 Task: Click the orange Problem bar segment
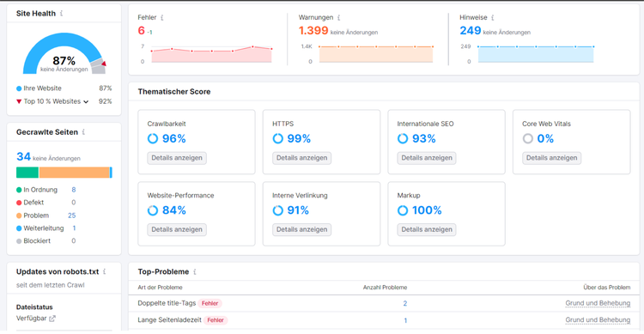(75, 173)
